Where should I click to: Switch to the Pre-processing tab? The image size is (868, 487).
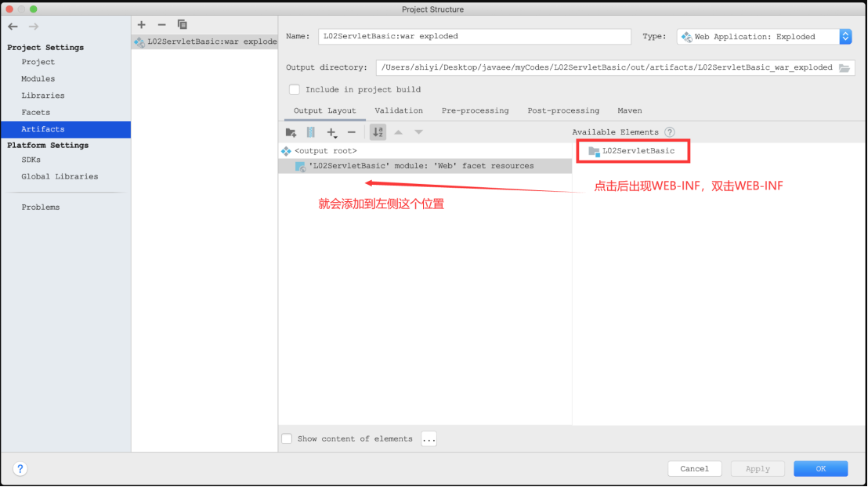[475, 110]
